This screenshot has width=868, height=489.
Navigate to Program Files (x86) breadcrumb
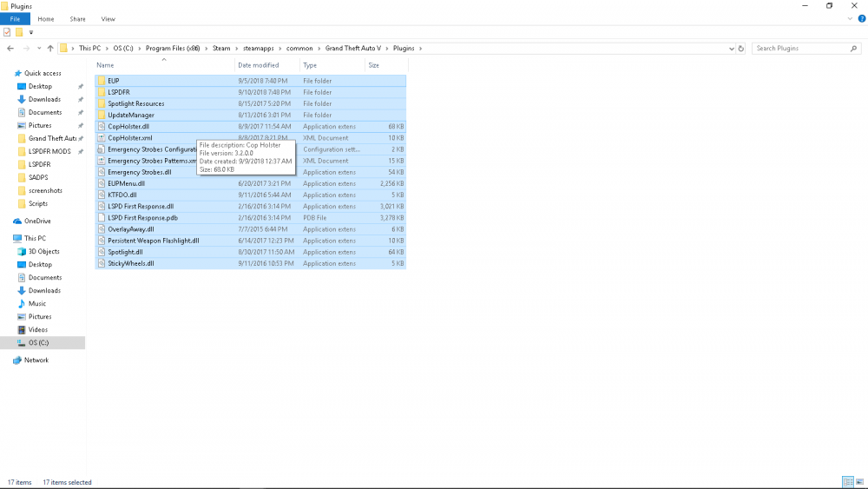coord(173,48)
